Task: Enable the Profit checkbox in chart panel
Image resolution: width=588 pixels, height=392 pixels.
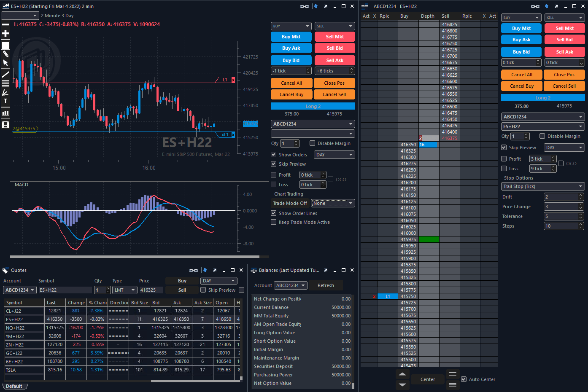Action: tap(274, 175)
